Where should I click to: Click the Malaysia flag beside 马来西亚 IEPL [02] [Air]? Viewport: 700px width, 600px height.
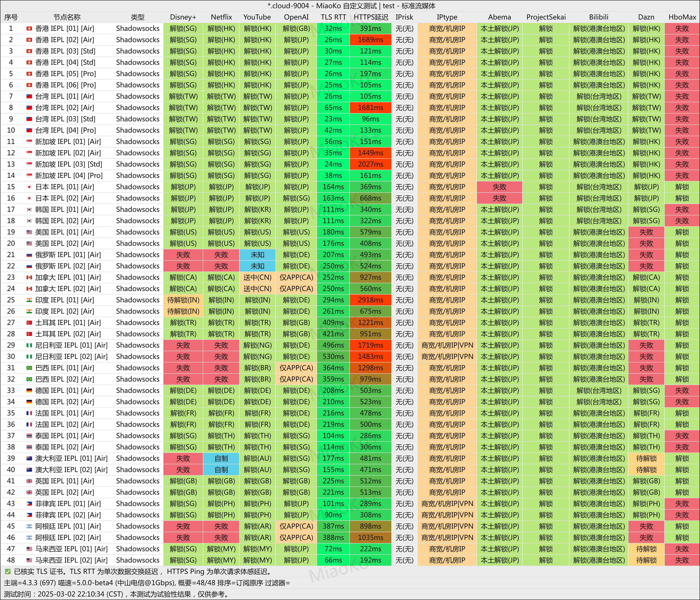coord(29,560)
